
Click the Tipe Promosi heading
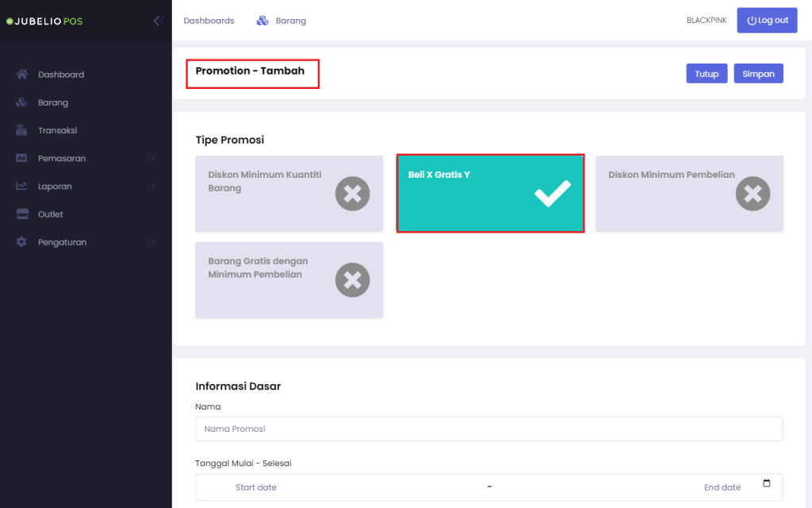click(230, 140)
